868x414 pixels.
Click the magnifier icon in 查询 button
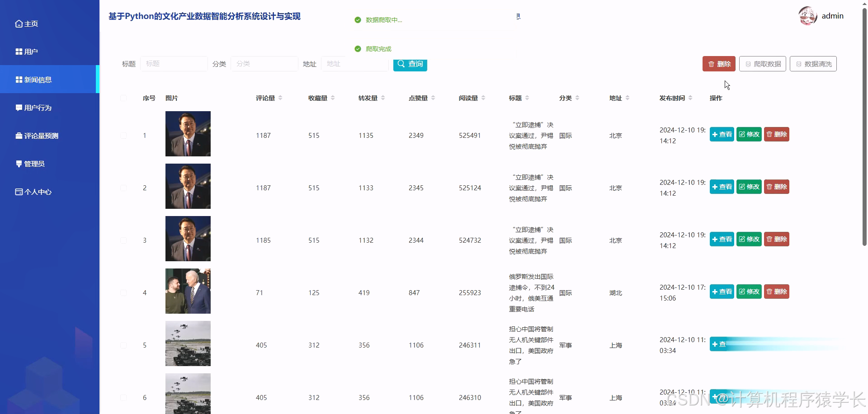(x=401, y=64)
